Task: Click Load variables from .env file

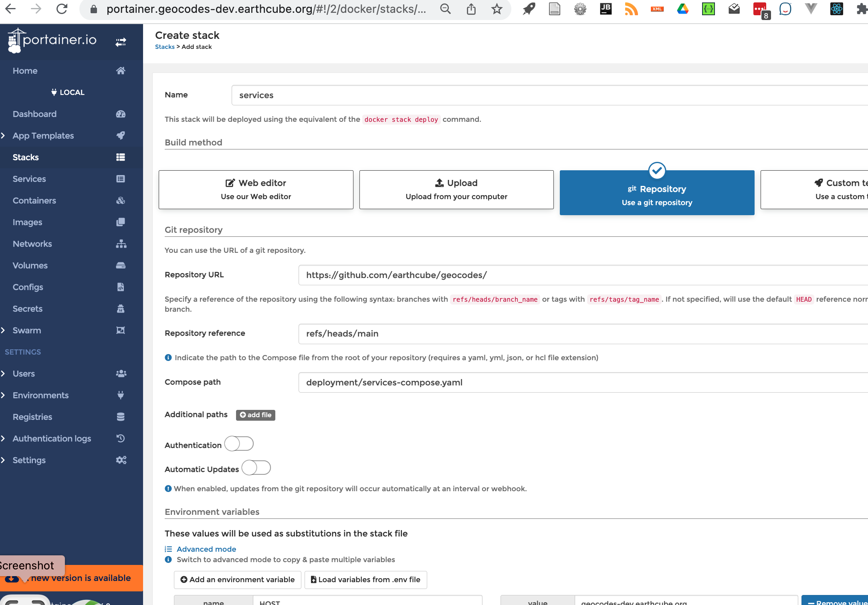Action: tap(366, 580)
